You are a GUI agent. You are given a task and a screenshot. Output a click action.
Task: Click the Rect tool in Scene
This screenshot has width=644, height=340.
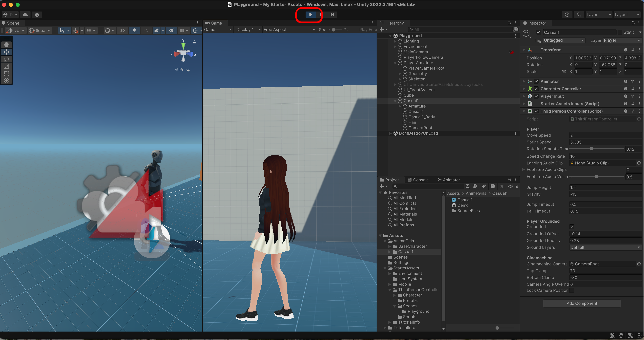(x=6, y=73)
